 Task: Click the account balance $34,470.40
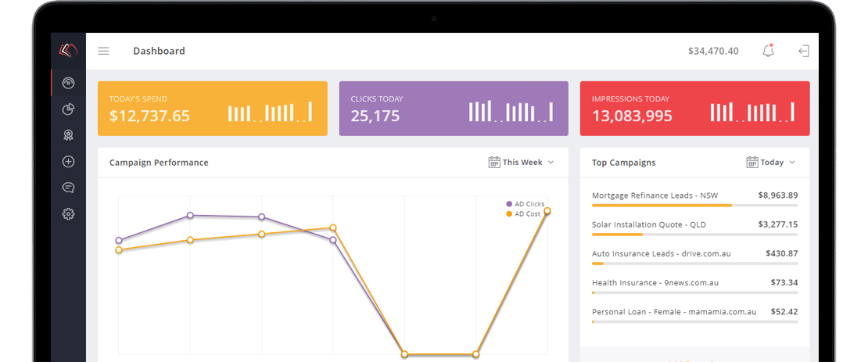point(712,51)
